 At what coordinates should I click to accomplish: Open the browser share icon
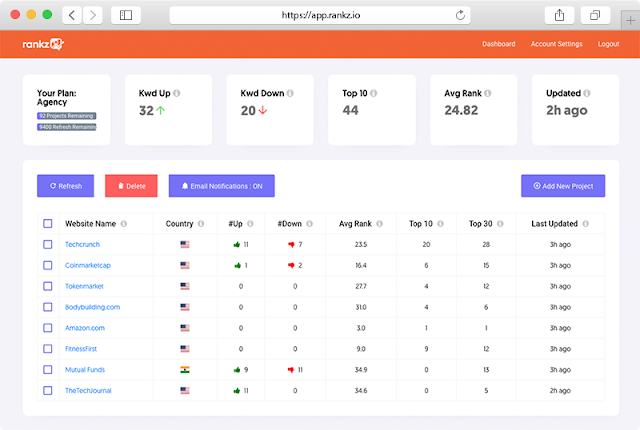pyautogui.click(x=559, y=16)
